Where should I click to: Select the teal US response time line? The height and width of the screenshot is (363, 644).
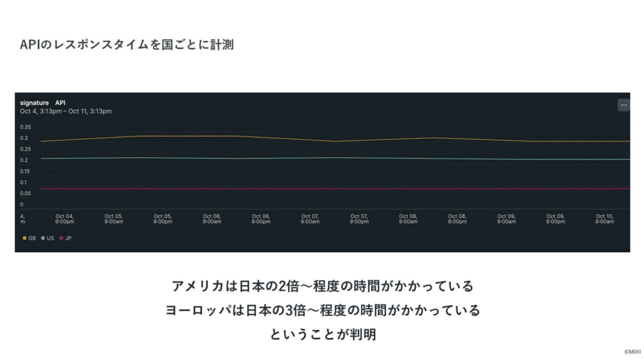pyautogui.click(x=335, y=158)
